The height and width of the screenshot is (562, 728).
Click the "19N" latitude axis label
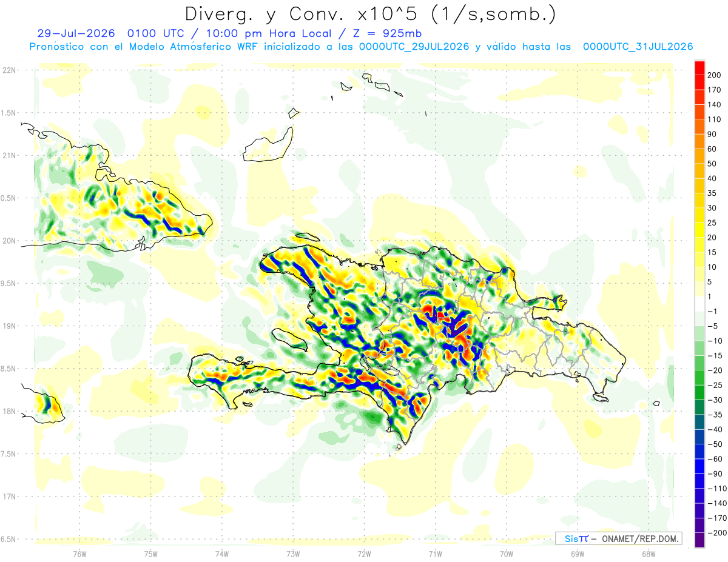9,326
